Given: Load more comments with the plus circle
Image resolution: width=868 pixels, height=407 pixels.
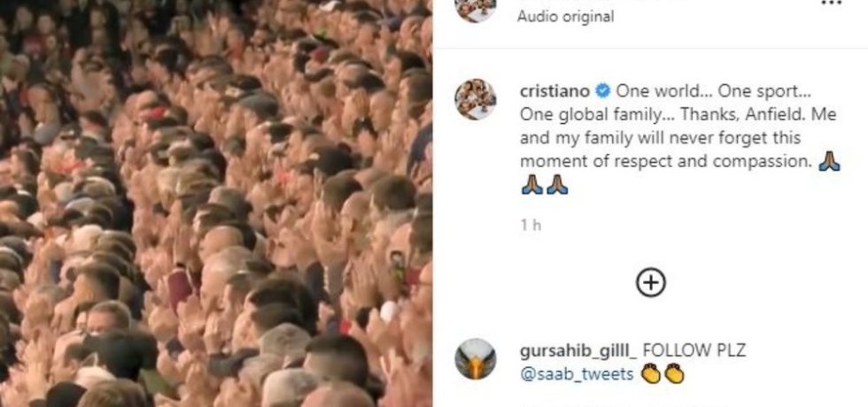Looking at the screenshot, I should [650, 283].
